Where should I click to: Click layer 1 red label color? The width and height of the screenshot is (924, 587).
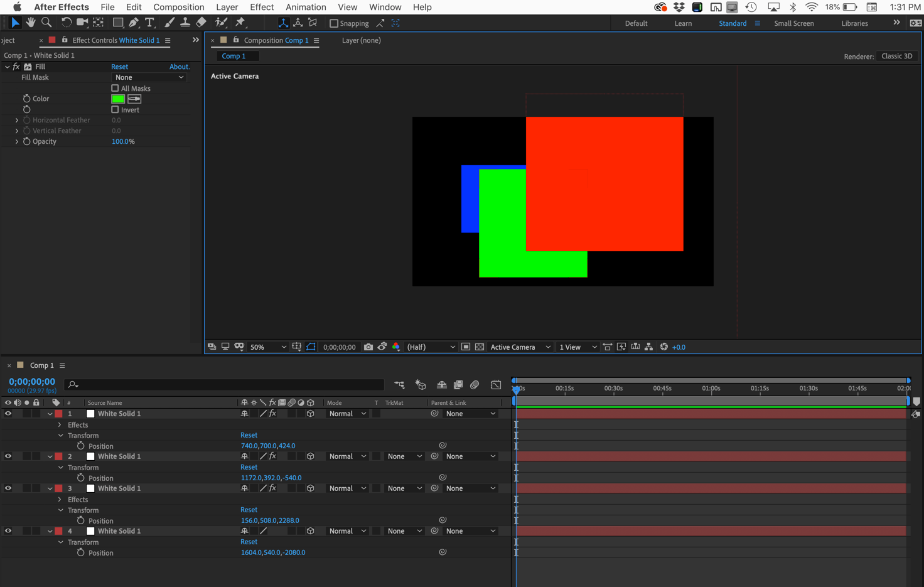pos(58,414)
